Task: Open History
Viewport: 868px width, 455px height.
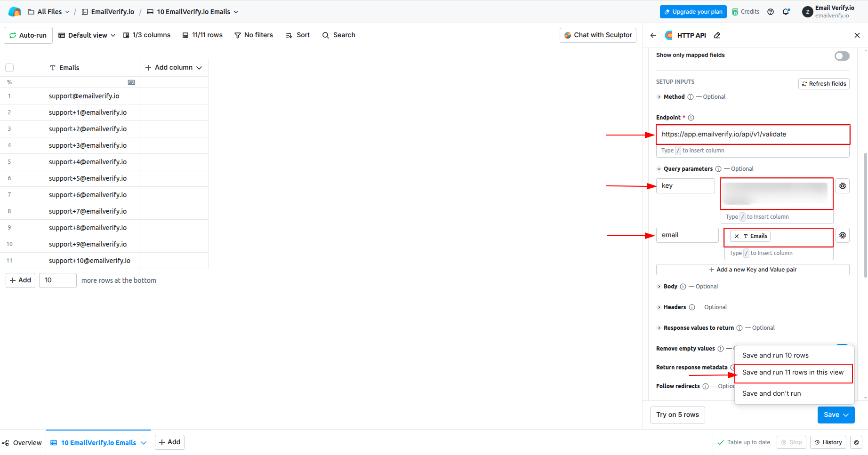Action: pos(828,442)
